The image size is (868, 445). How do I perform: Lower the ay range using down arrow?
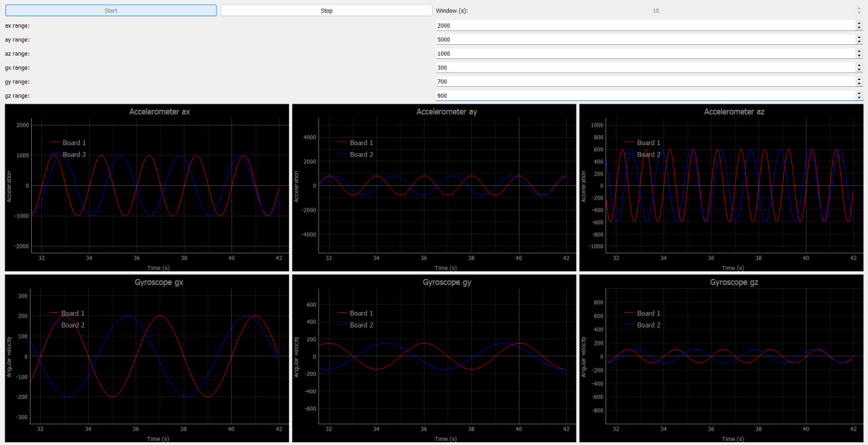pyautogui.click(x=859, y=43)
